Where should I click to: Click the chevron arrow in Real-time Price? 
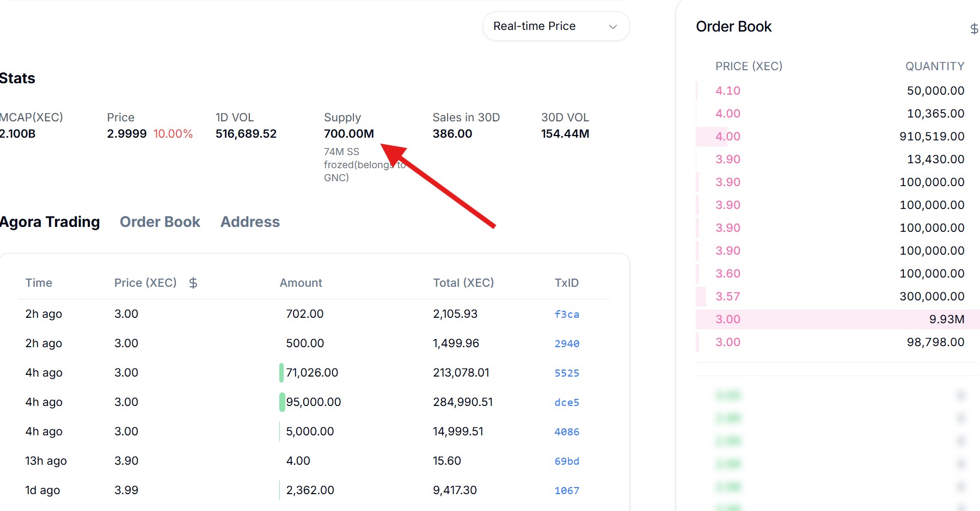click(612, 27)
